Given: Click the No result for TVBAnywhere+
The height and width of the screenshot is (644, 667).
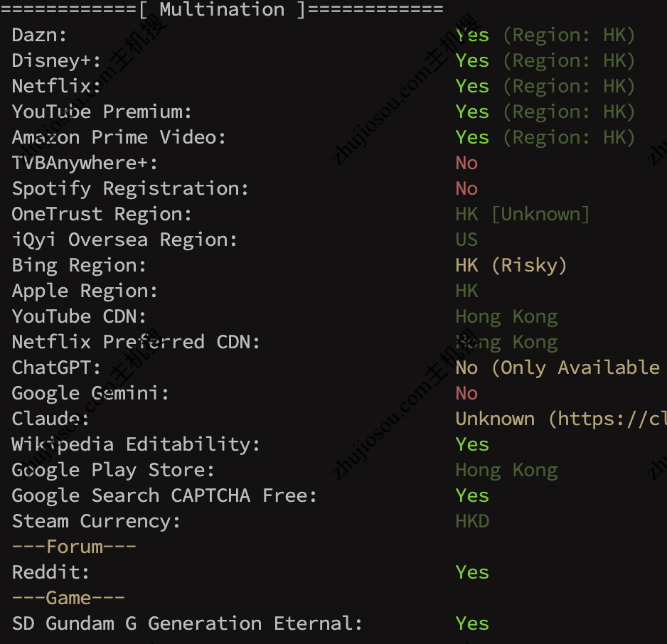Looking at the screenshot, I should click(466, 163).
